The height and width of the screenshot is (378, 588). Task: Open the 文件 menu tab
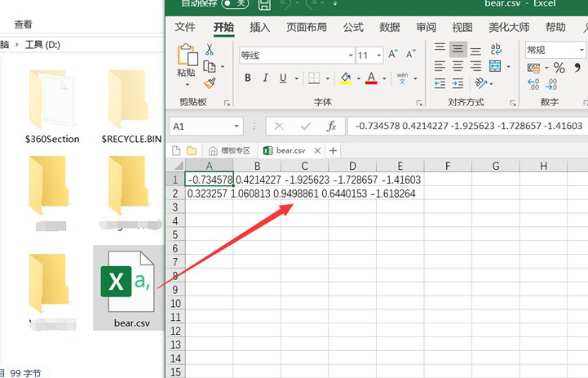pos(185,27)
